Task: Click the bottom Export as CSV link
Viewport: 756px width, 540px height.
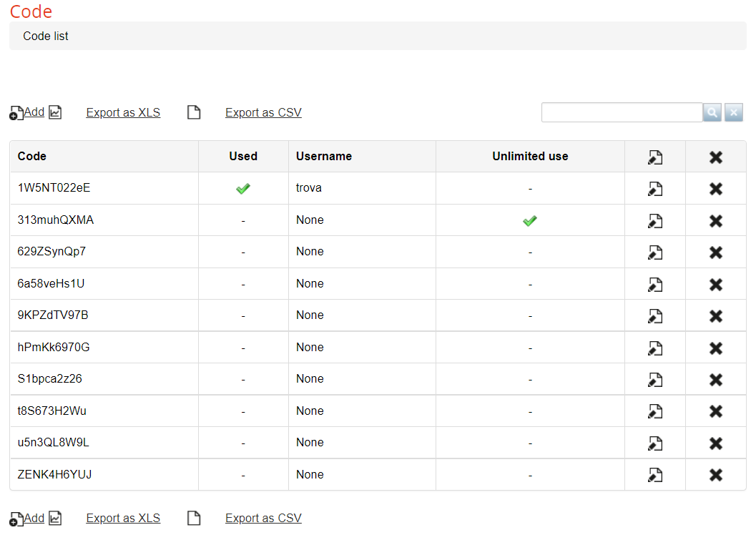Action: 263,518
